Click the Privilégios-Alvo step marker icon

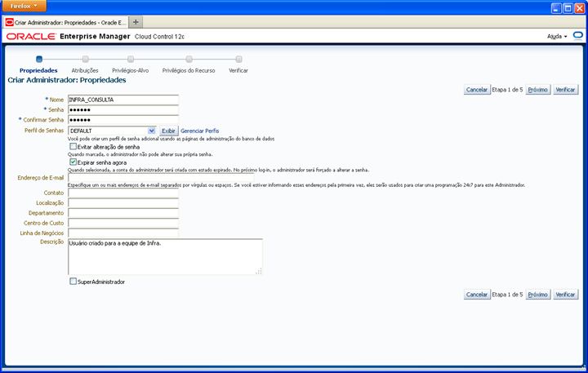(131, 59)
